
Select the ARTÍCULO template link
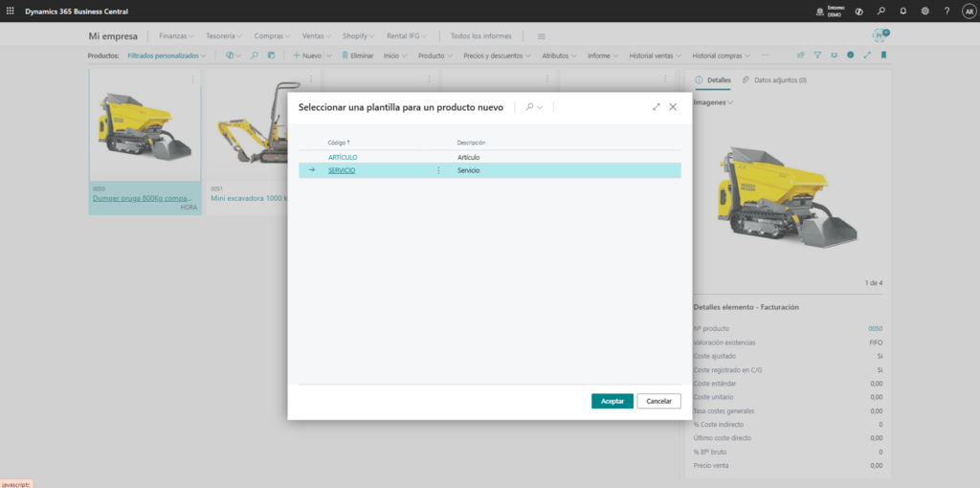click(x=343, y=157)
